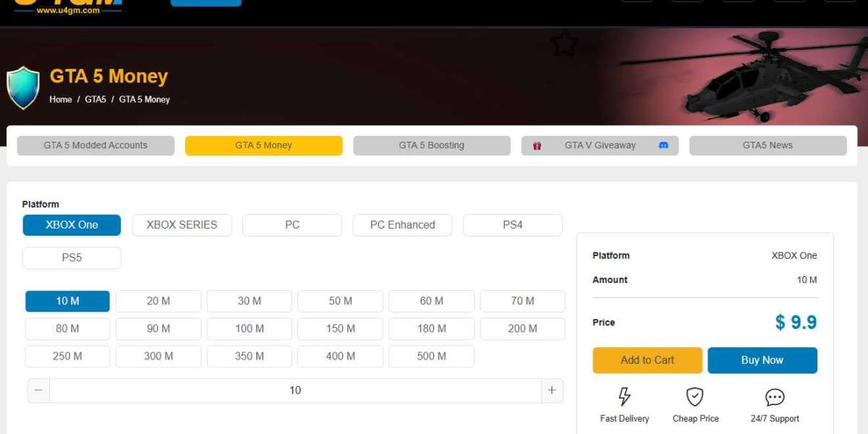Viewport: 868px width, 434px height.
Task: Click the U4GM logo in the header
Action: 69,7
